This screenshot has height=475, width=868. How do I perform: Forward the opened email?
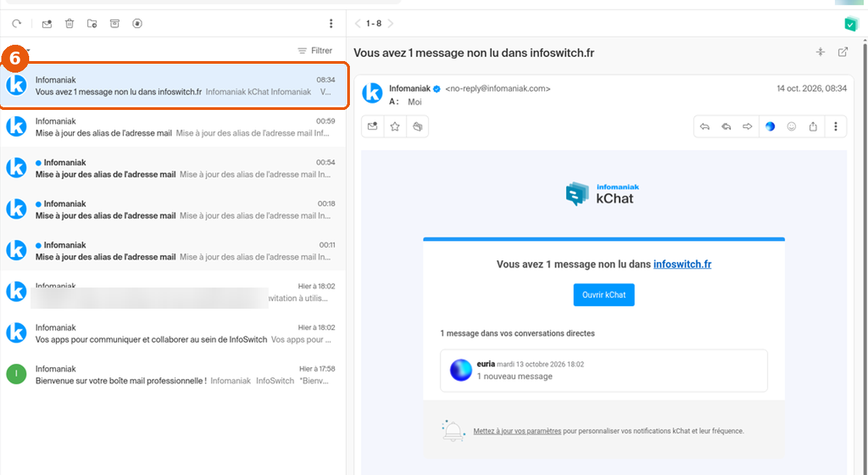(747, 126)
